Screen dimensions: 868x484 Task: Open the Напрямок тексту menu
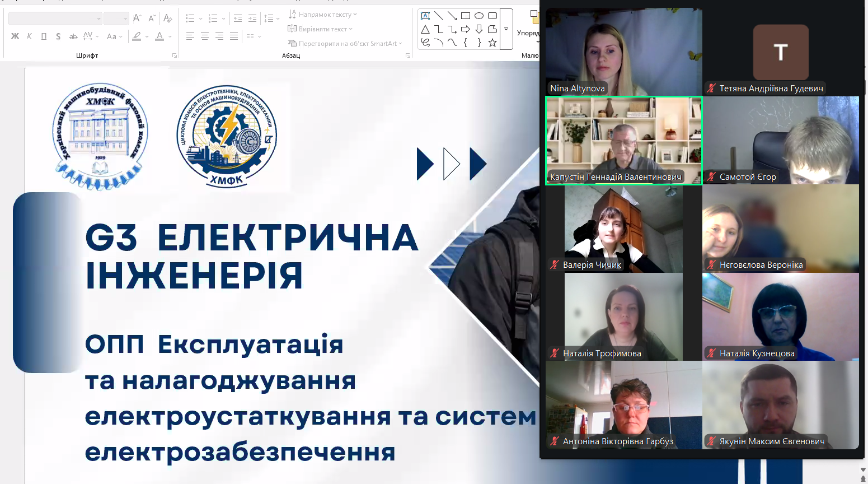(323, 15)
